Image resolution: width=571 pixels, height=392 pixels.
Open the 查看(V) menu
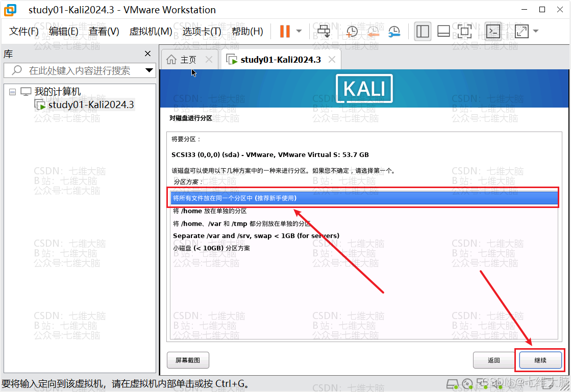coord(104,32)
